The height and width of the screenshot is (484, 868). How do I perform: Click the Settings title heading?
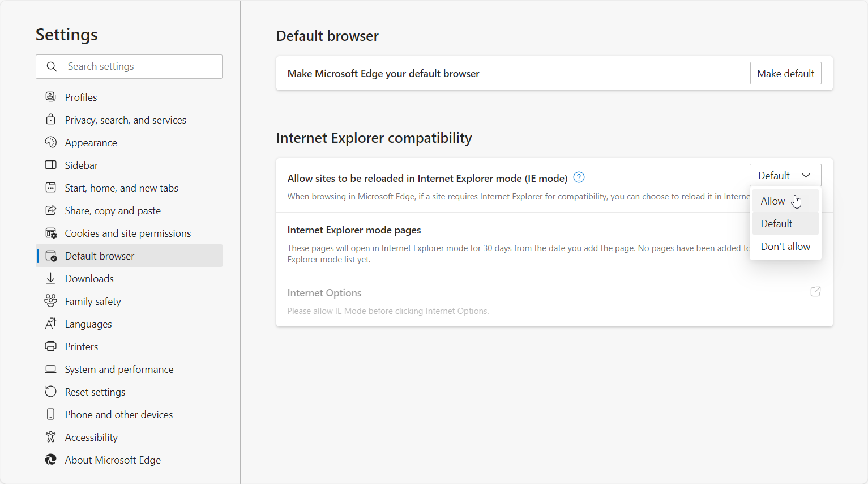[67, 35]
